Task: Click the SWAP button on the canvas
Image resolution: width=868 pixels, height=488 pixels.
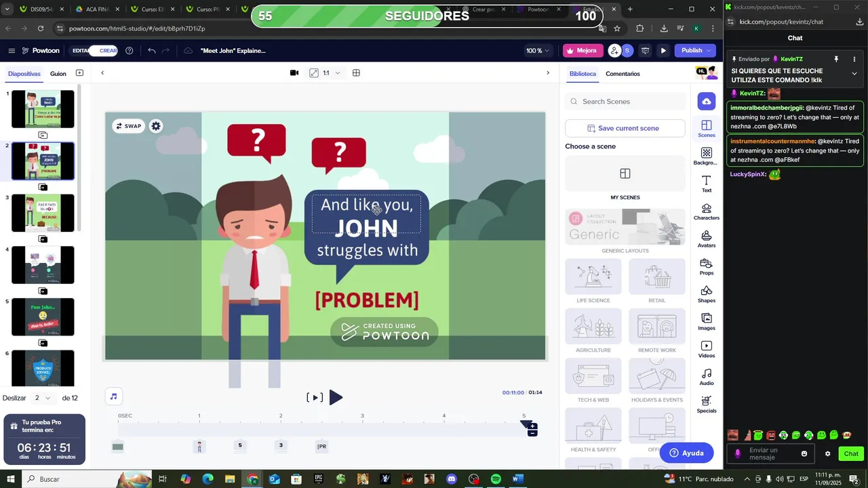Action: click(x=129, y=126)
